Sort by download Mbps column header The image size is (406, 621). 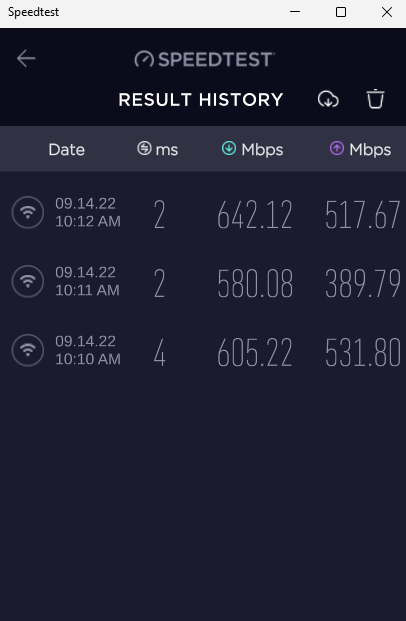(x=252, y=149)
